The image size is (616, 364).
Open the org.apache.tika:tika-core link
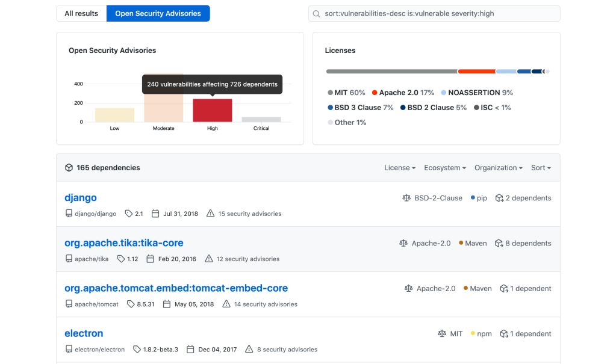tap(124, 243)
